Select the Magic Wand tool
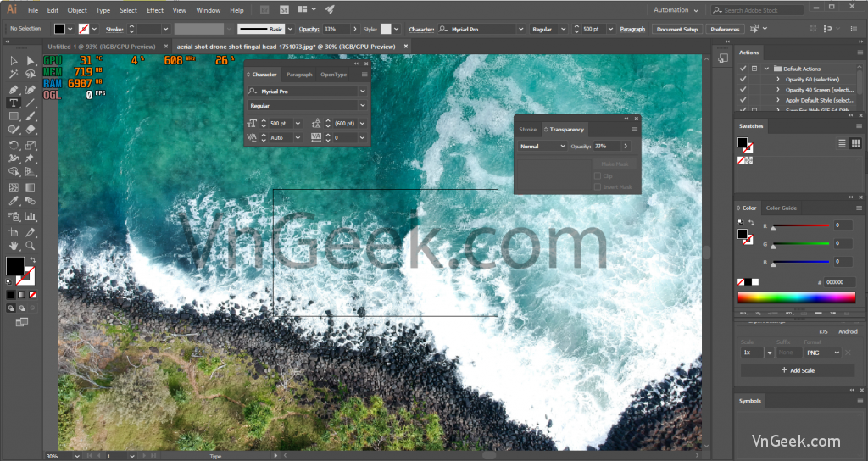 14,75
